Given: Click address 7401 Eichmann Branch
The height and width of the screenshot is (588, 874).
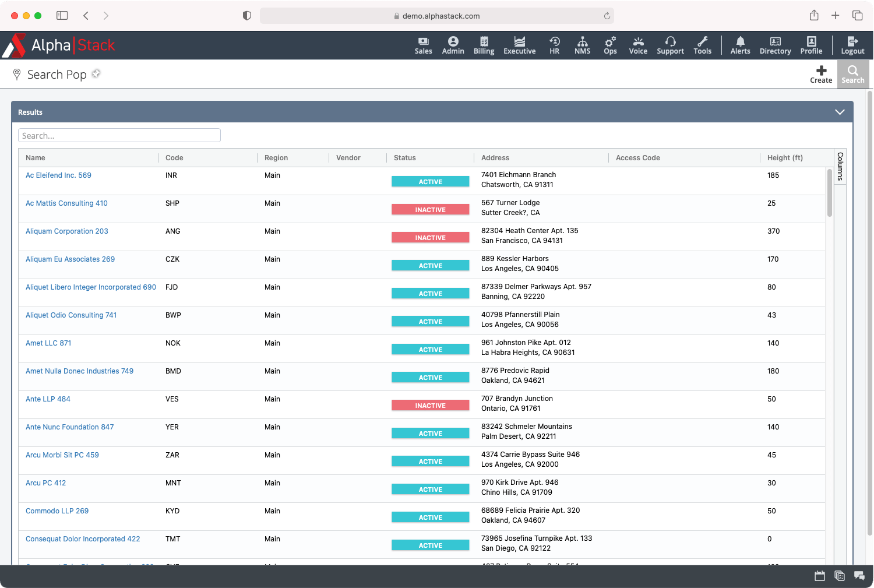Looking at the screenshot, I should click(519, 175).
